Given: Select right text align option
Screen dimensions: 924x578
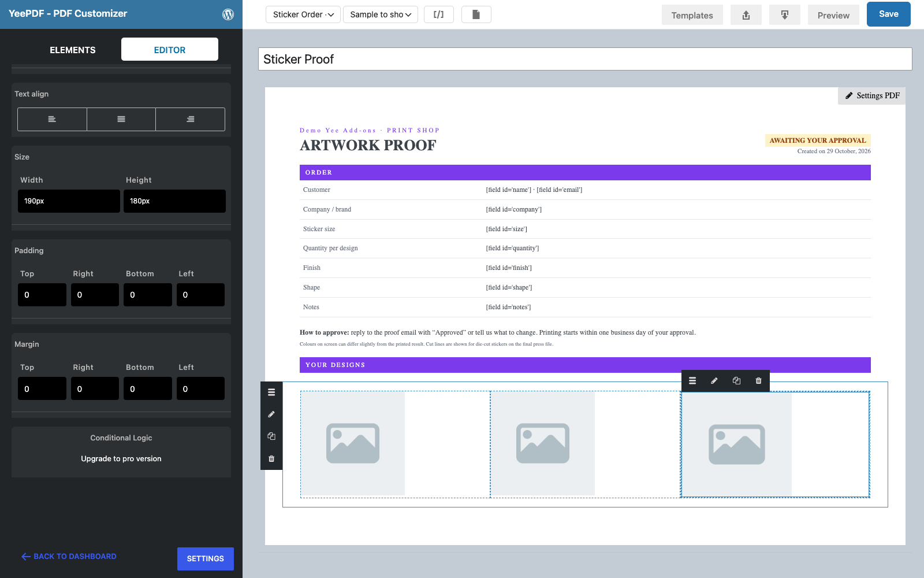Looking at the screenshot, I should [x=191, y=119].
